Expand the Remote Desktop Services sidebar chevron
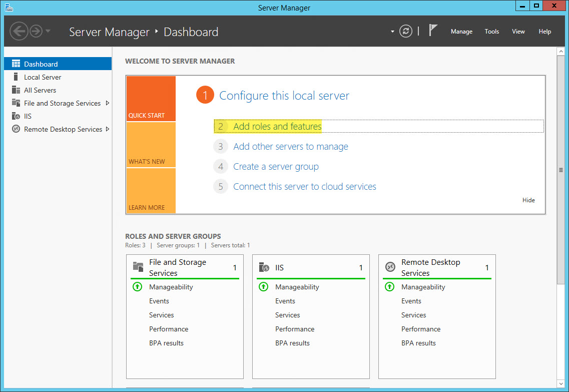The height and width of the screenshot is (392, 569). click(x=108, y=129)
